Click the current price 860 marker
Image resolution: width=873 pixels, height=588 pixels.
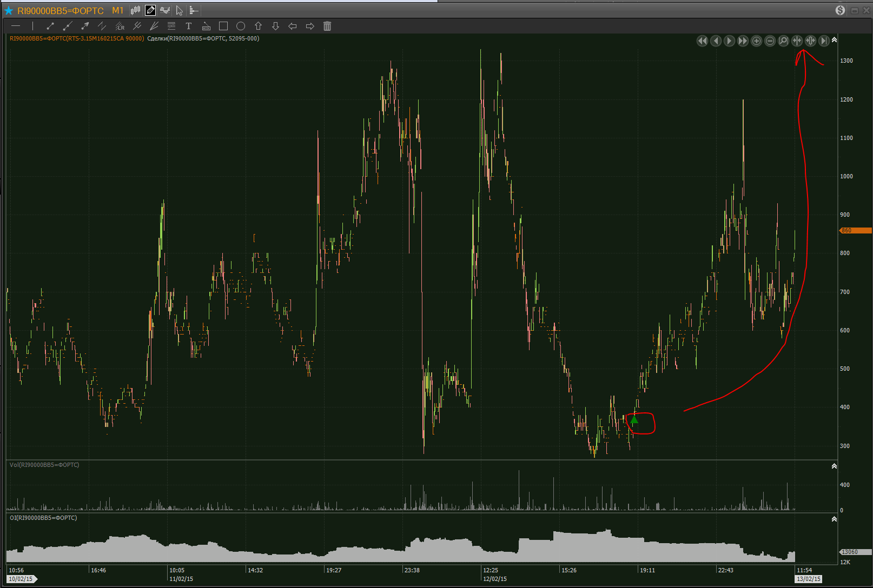855,231
